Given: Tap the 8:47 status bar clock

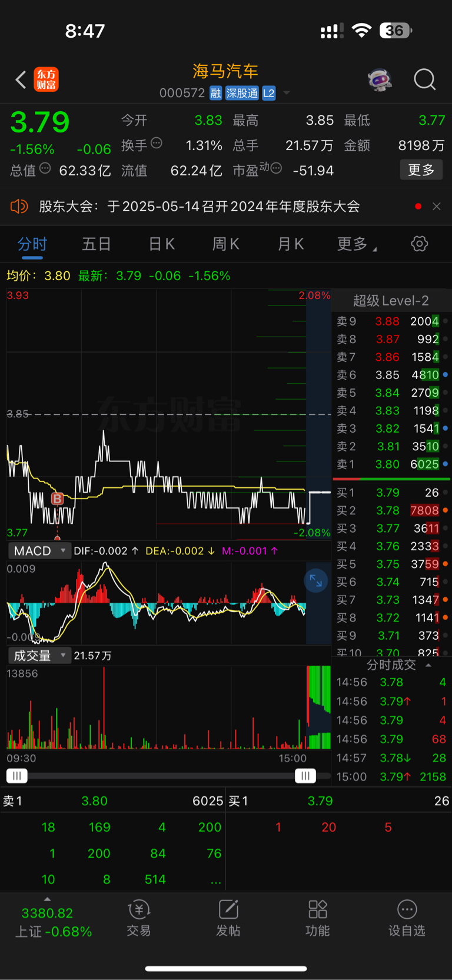Looking at the screenshot, I should coord(85,31).
